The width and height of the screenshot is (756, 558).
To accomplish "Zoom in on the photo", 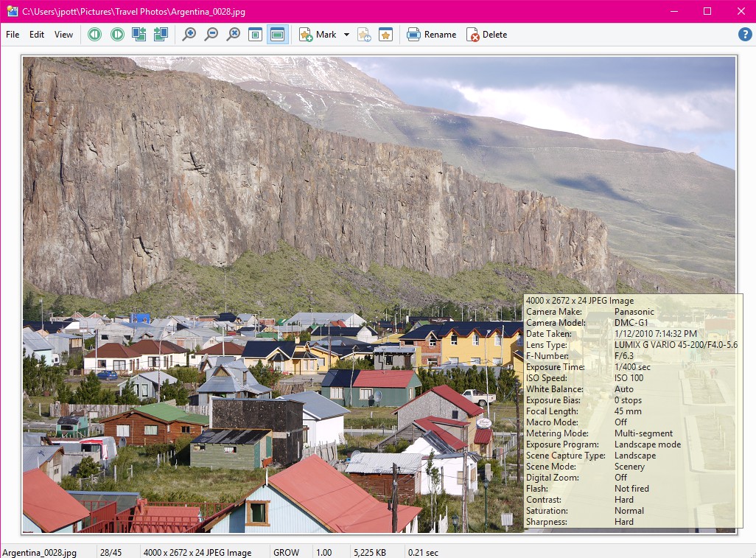I will pos(189,35).
